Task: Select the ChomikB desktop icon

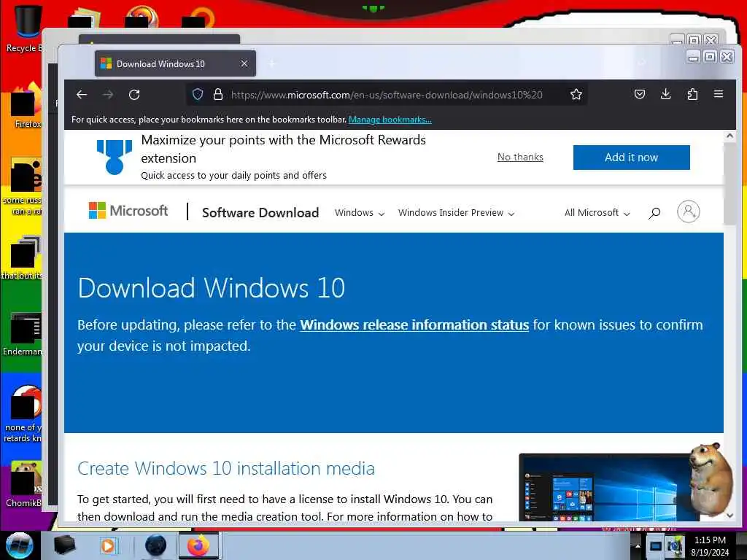Action: pyautogui.click(x=23, y=484)
